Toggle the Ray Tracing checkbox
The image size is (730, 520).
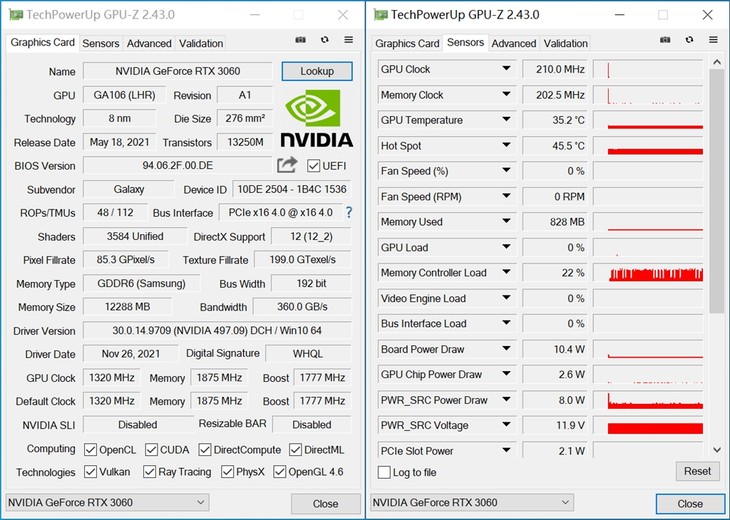point(149,472)
